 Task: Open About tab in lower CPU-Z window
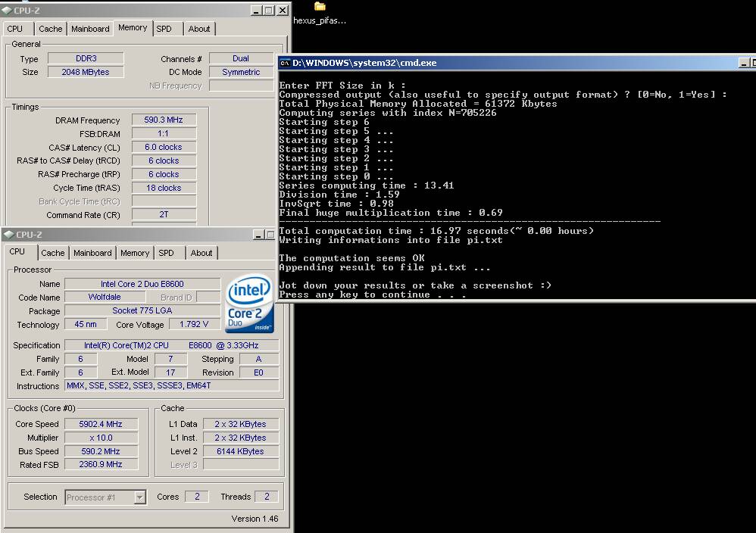(x=201, y=253)
